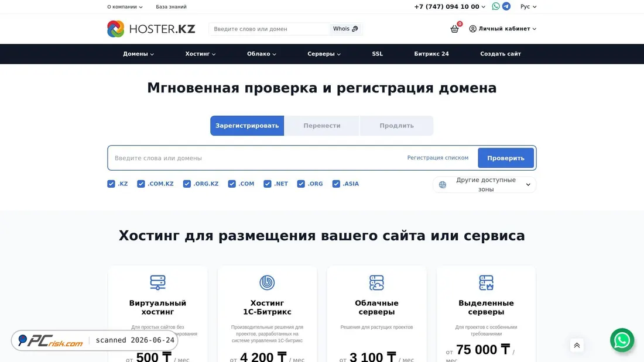Click the Выделенные серверы crown server icon
The width and height of the screenshot is (644, 362).
point(486,282)
